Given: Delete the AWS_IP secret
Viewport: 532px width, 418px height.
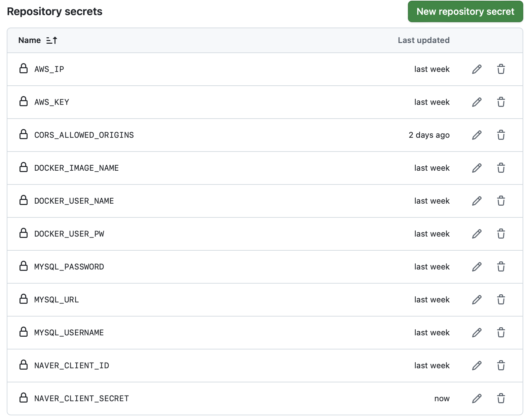Looking at the screenshot, I should pos(501,69).
